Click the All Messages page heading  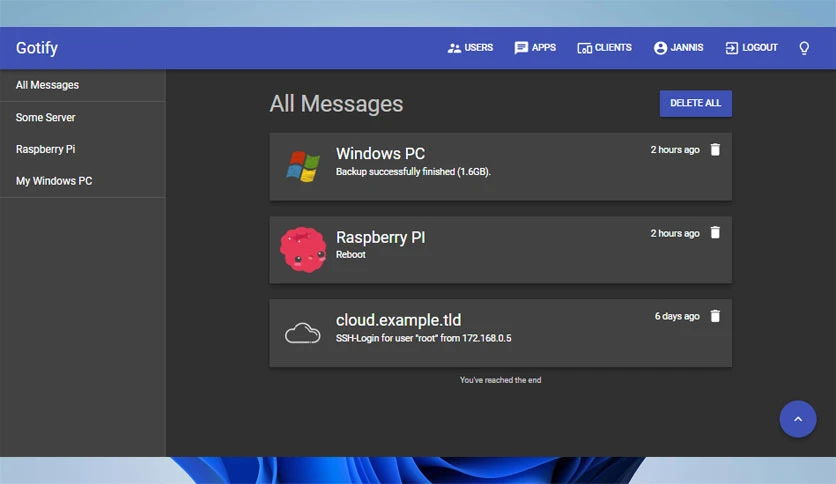pyautogui.click(x=336, y=104)
